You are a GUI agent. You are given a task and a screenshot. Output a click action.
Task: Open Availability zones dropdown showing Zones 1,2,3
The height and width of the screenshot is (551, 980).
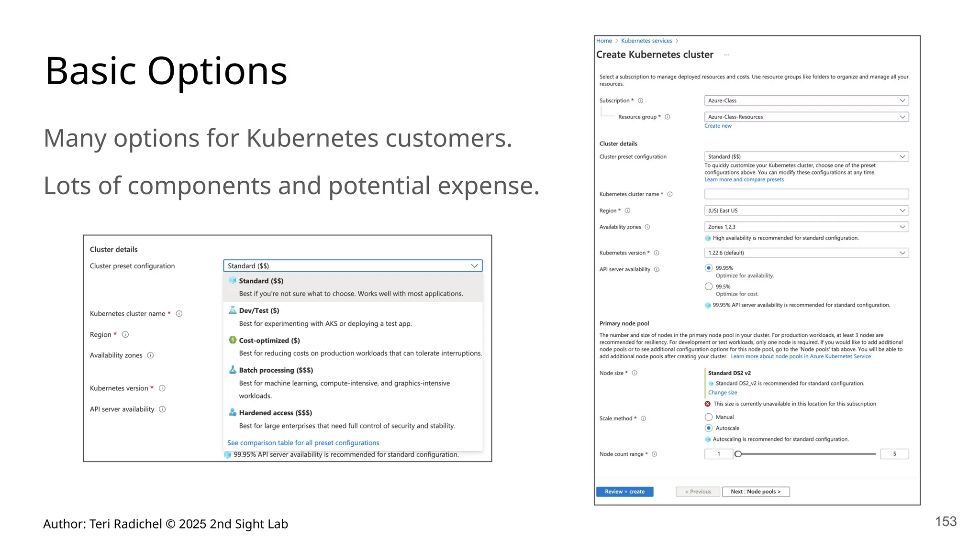[806, 227]
